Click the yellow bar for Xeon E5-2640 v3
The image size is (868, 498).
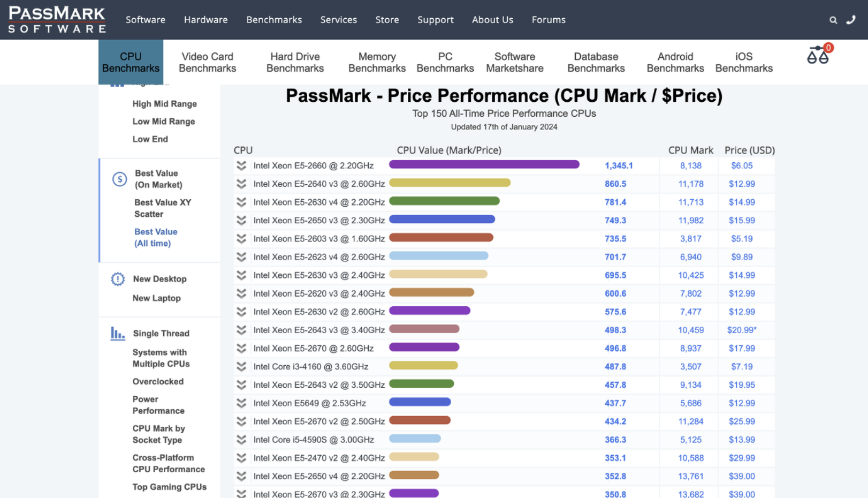[450, 183]
